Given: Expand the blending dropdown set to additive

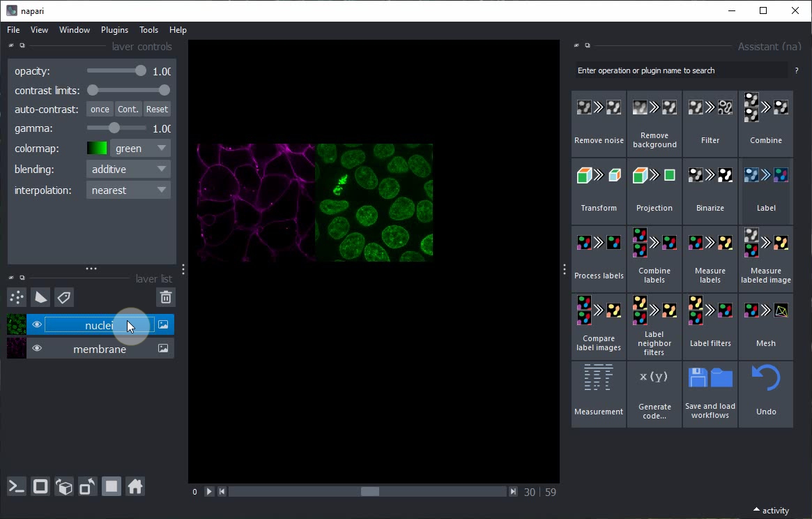Looking at the screenshot, I should (x=128, y=170).
